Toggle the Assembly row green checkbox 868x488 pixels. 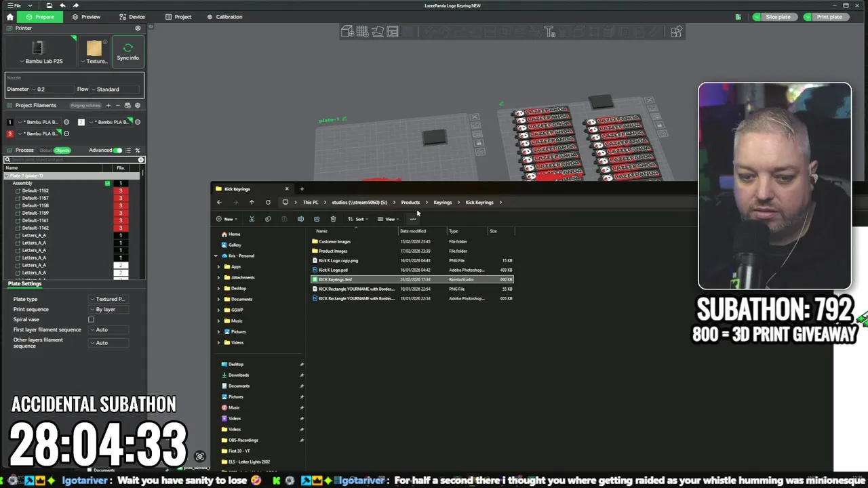coord(107,183)
